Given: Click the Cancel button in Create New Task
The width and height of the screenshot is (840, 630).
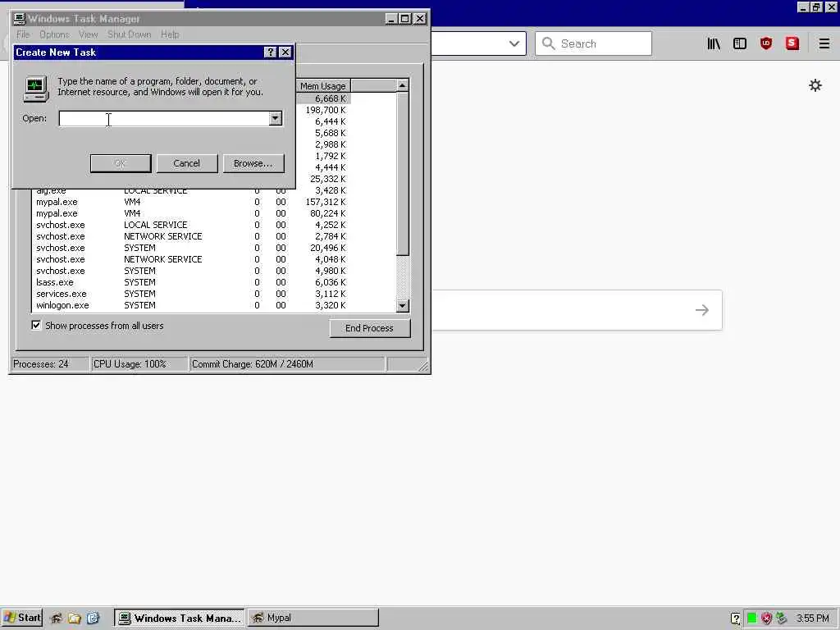Looking at the screenshot, I should tap(186, 163).
